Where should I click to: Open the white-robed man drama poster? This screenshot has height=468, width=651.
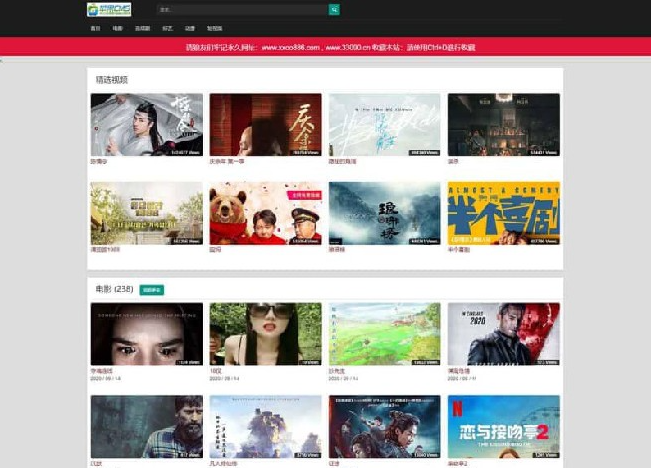[x=147, y=125]
